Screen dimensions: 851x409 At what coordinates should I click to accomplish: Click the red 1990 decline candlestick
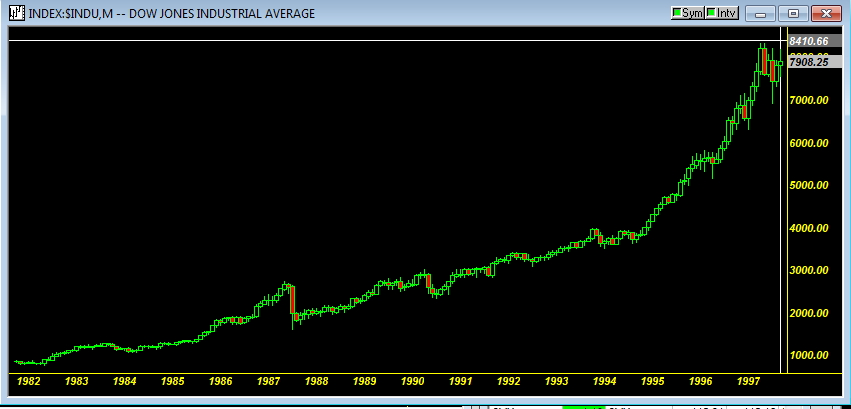[428, 281]
